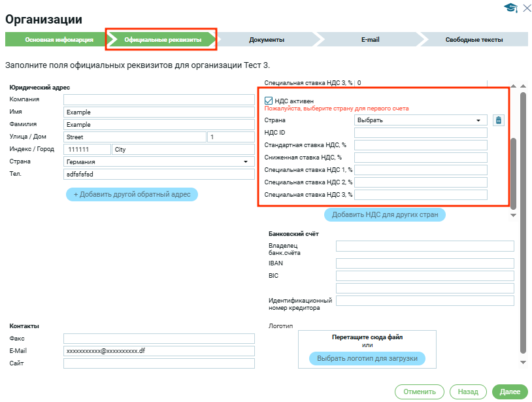Click Выбрать логотип для загрузки
The height and width of the screenshot is (402, 532).
(367, 358)
